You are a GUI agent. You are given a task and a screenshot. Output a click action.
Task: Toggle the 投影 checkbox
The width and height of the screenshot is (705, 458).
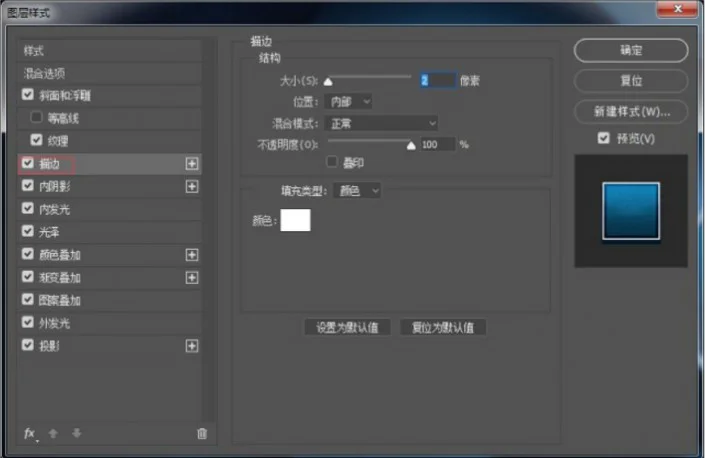tap(28, 345)
